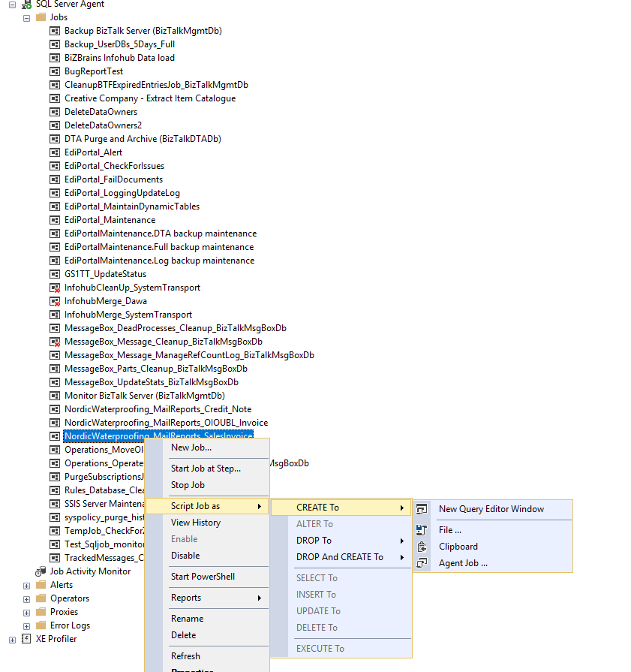Click Disable in the context menu
Image resolution: width=631 pixels, height=672 pixels.
click(x=185, y=556)
